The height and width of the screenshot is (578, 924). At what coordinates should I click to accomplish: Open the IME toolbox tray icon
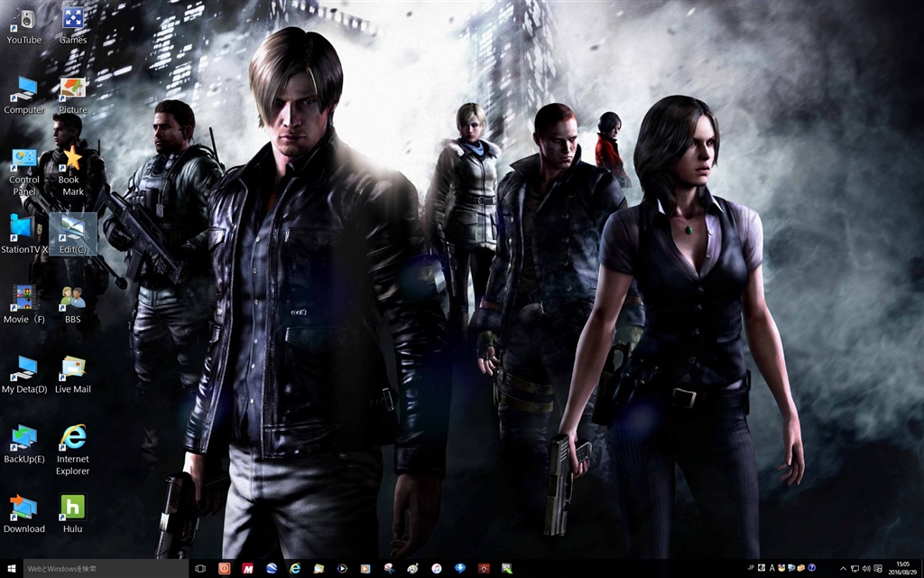click(801, 568)
